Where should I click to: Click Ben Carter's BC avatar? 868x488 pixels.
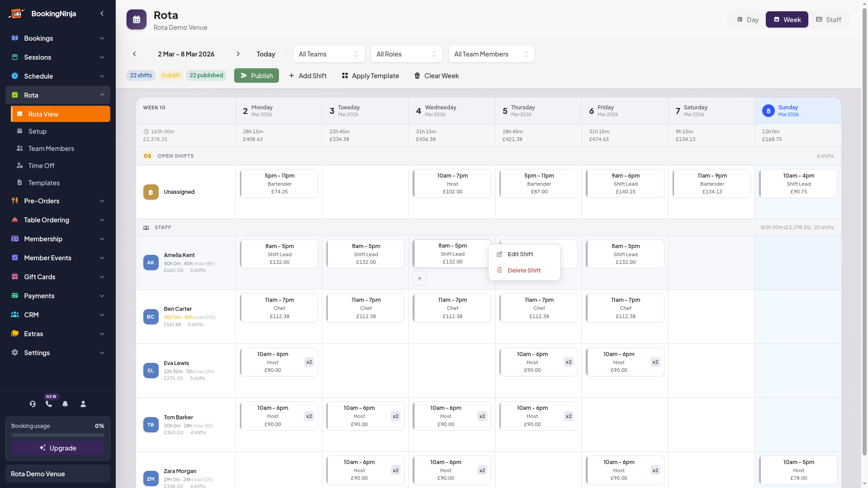tap(151, 317)
